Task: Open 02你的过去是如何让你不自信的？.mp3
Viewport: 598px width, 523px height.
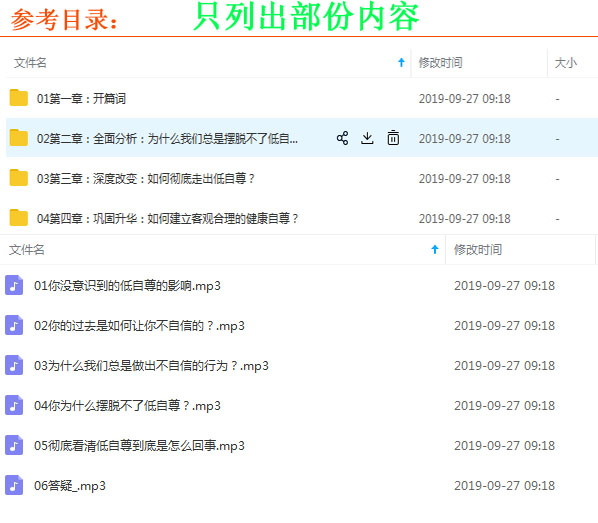Action: tap(139, 326)
